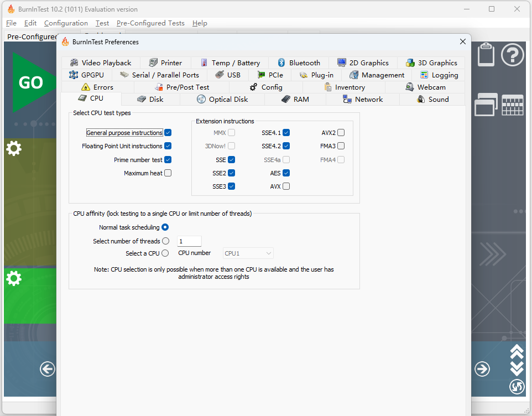The width and height of the screenshot is (532, 416).
Task: Click the double up chevron icon
Action: click(517, 351)
